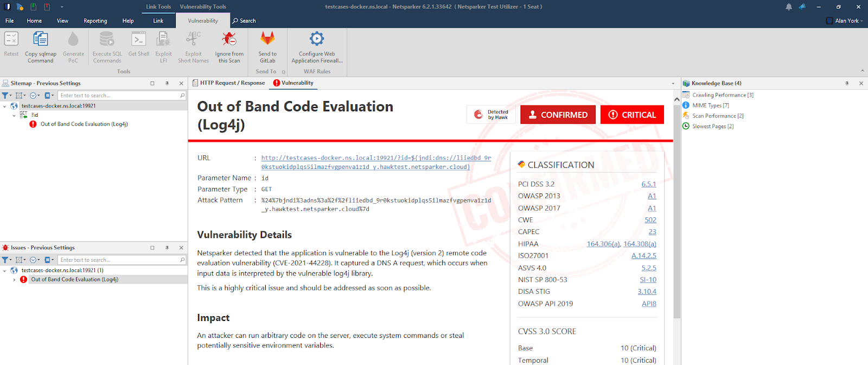Screen dimensions: 868x365
Task: Switch to HTTP Request / Response tab
Action: [229, 83]
